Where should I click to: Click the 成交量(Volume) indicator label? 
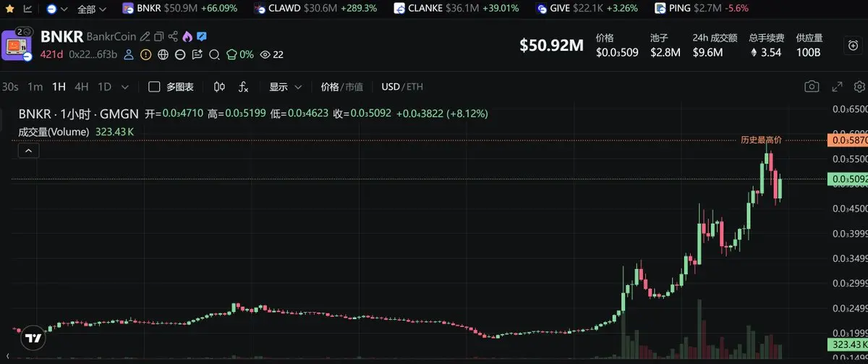pyautogui.click(x=54, y=132)
